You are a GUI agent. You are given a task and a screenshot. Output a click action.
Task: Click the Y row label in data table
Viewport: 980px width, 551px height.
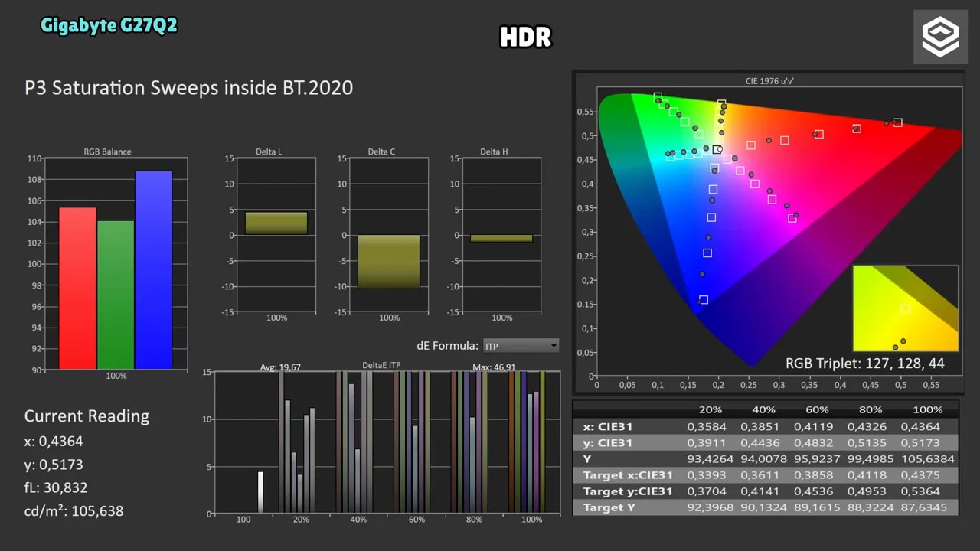click(587, 458)
